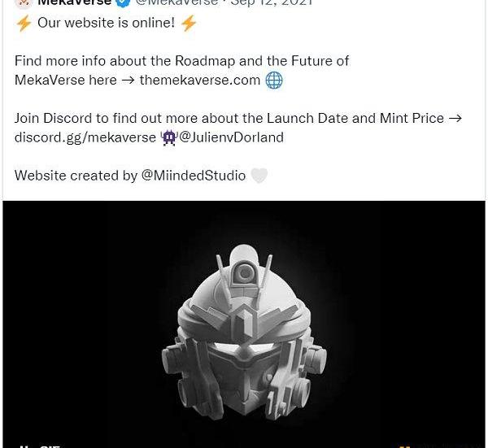Click the white heart emoji
This screenshot has width=488, height=448.
[x=259, y=176]
